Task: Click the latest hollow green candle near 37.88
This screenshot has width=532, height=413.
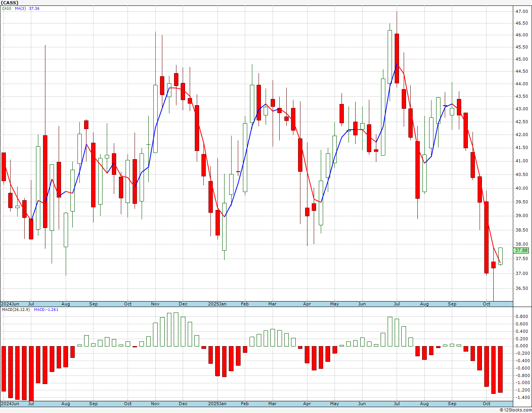Action: pyautogui.click(x=500, y=256)
